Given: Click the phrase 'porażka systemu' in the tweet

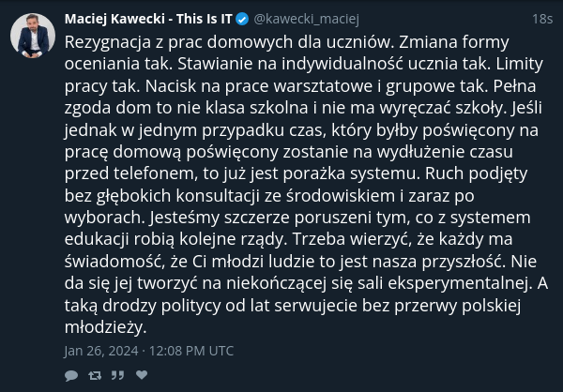Looking at the screenshot, I should (351, 173).
